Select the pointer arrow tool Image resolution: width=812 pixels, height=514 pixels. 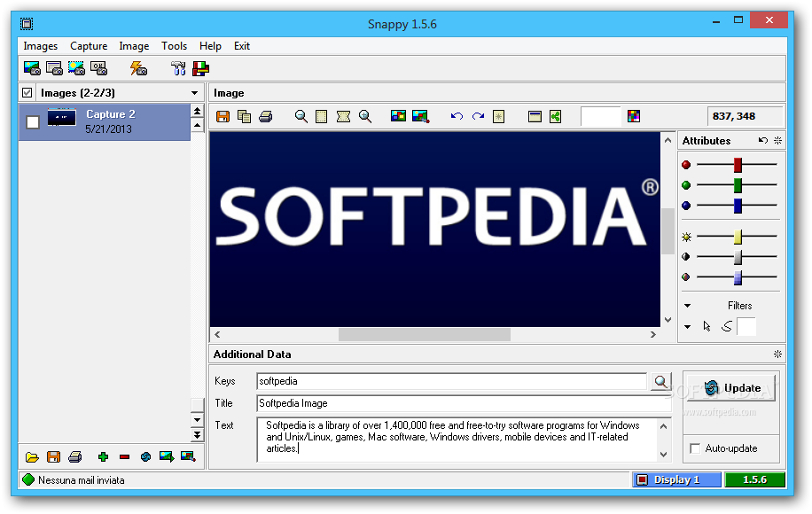[x=707, y=326]
